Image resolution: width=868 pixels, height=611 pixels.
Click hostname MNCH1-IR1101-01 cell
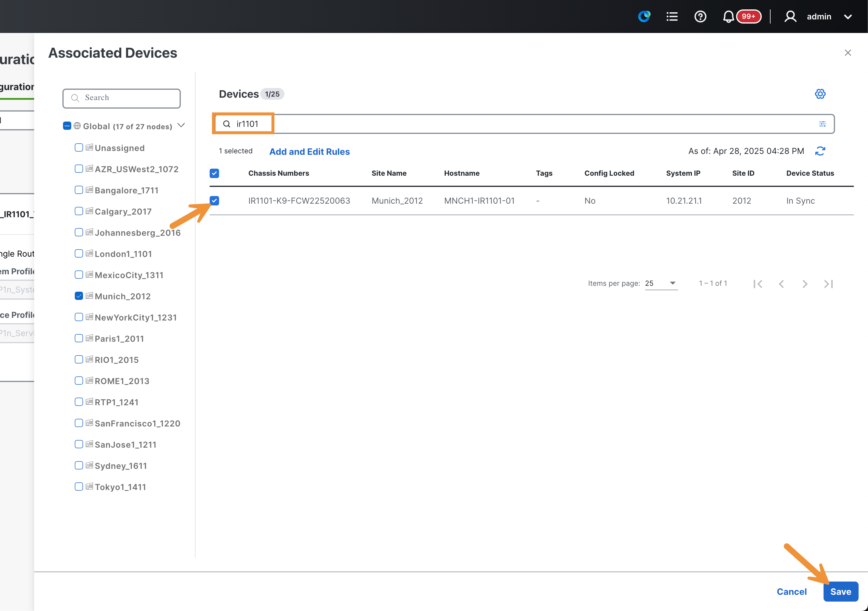[x=479, y=201]
